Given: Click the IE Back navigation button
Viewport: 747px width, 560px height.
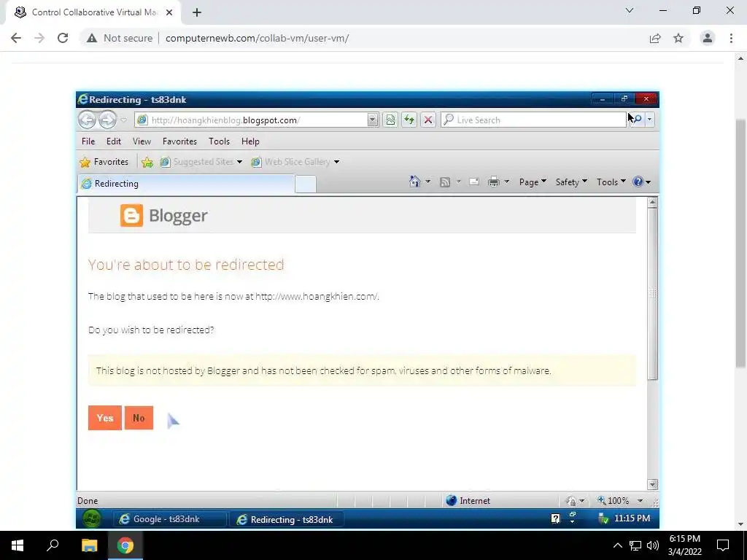Looking at the screenshot, I should 88,120.
